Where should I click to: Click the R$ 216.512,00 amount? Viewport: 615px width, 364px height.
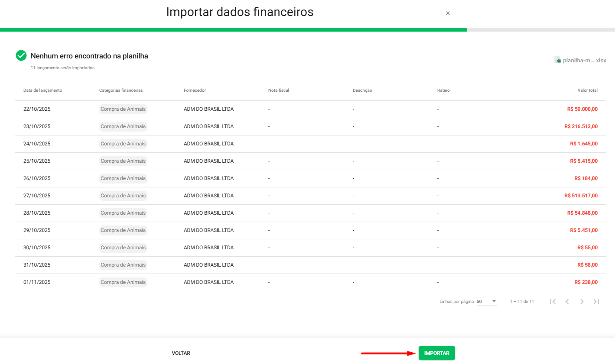coord(581,126)
